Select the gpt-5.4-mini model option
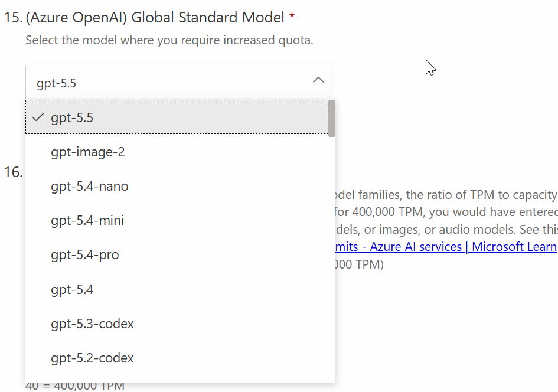The width and height of the screenshot is (558, 392). [x=177, y=221]
